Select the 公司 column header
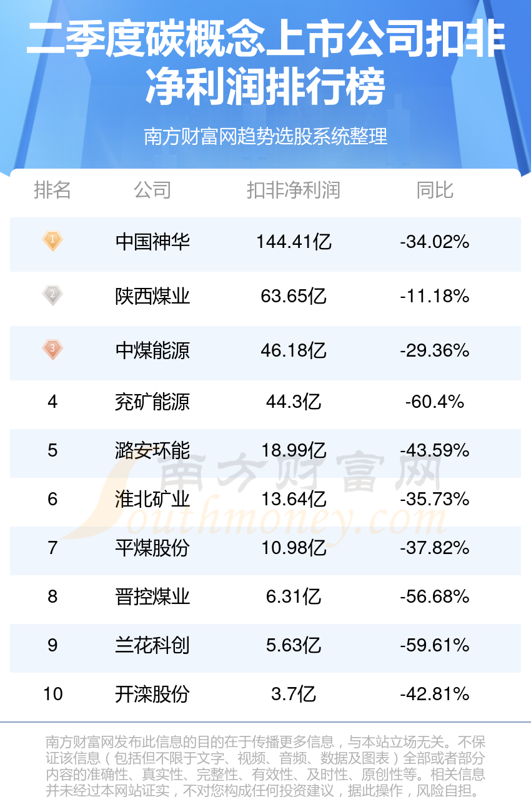 (152, 190)
